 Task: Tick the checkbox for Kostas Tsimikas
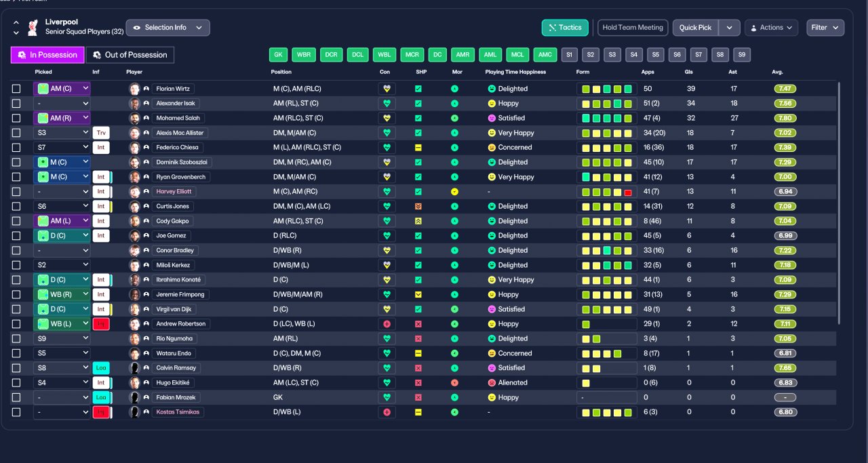click(x=16, y=412)
